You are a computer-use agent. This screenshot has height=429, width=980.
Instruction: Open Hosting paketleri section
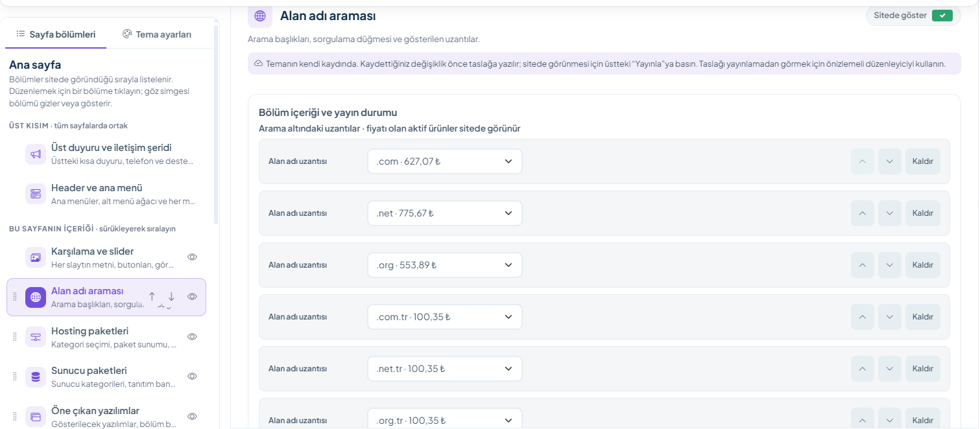tap(106, 337)
